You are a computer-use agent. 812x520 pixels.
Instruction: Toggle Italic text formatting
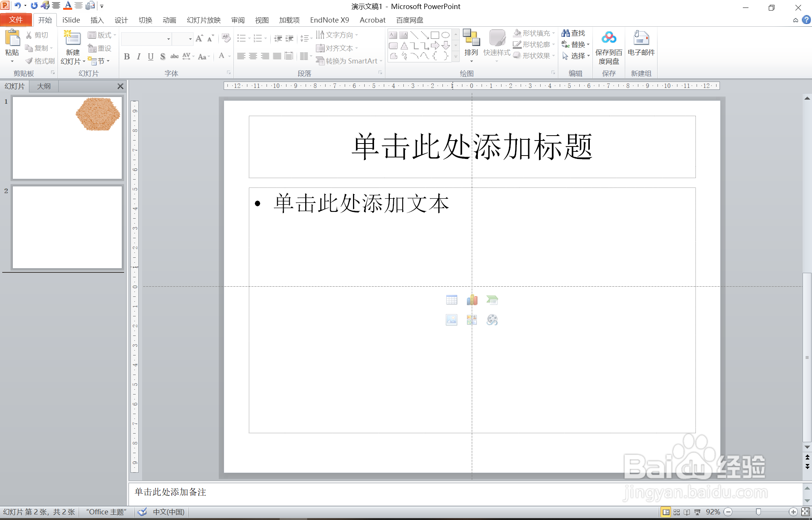pos(139,57)
